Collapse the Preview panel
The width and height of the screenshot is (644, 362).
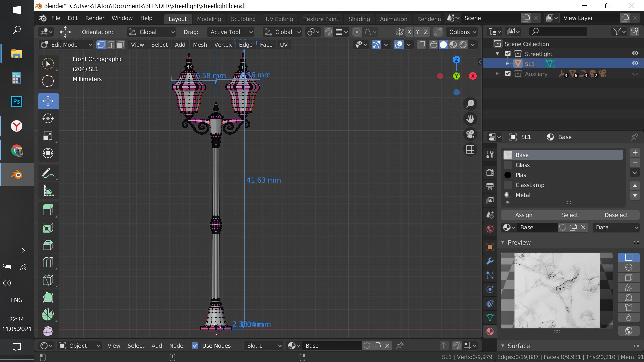503,242
